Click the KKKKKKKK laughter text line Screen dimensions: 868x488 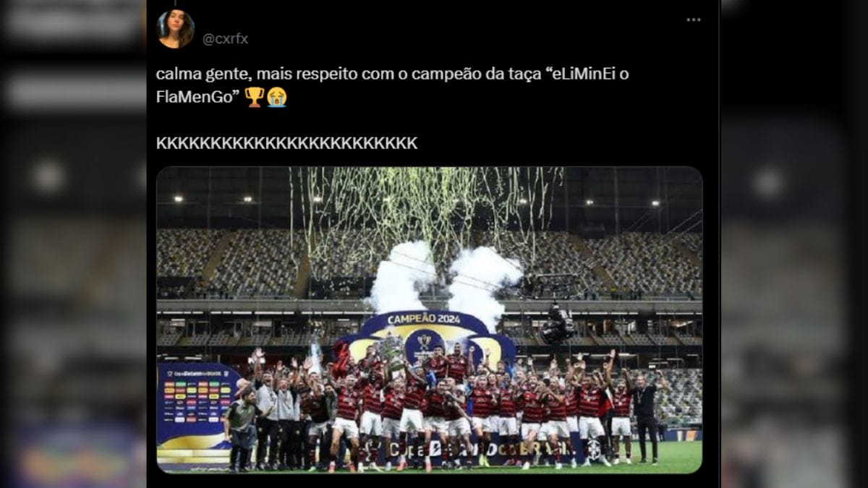(287, 143)
